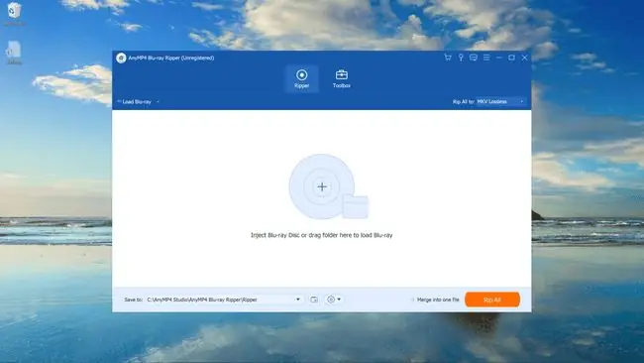
Task: Open the feedback message icon
Action: (x=474, y=58)
